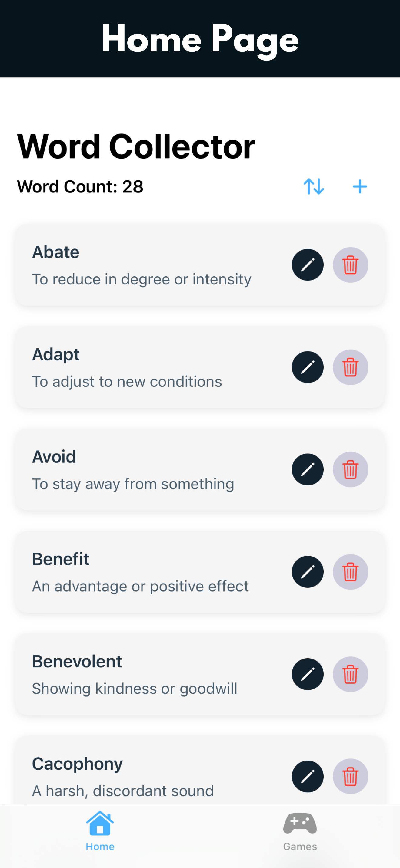The image size is (400, 868).
Task: Select the Home tab
Action: (x=100, y=831)
